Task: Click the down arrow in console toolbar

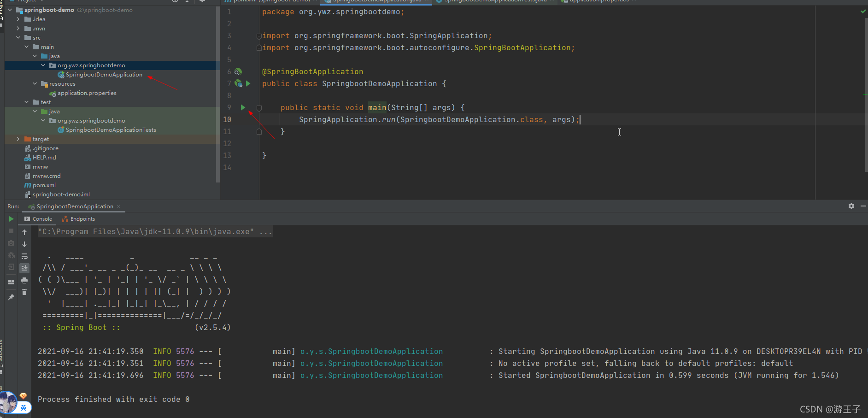Action: tap(24, 244)
